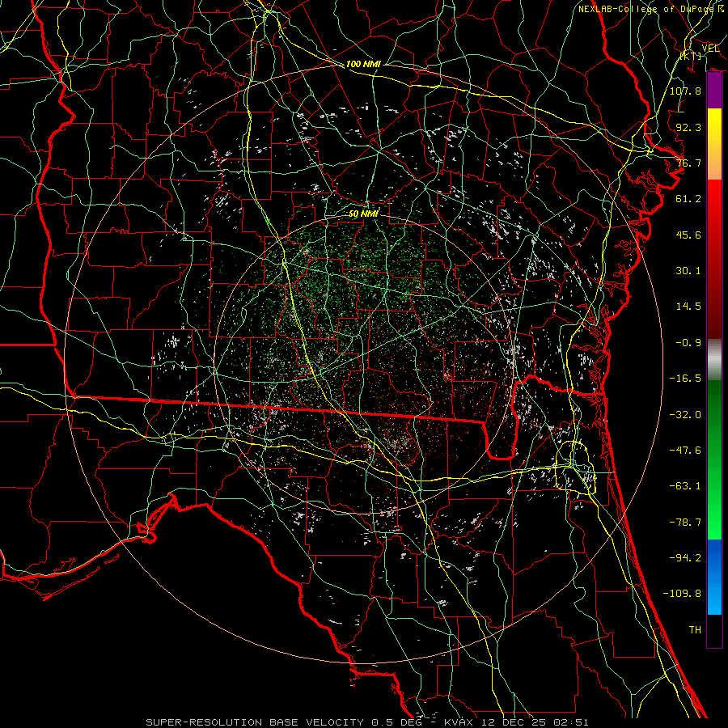Click the 92.3 legend value
Image resolution: width=728 pixels, height=728 pixels.
(x=688, y=127)
